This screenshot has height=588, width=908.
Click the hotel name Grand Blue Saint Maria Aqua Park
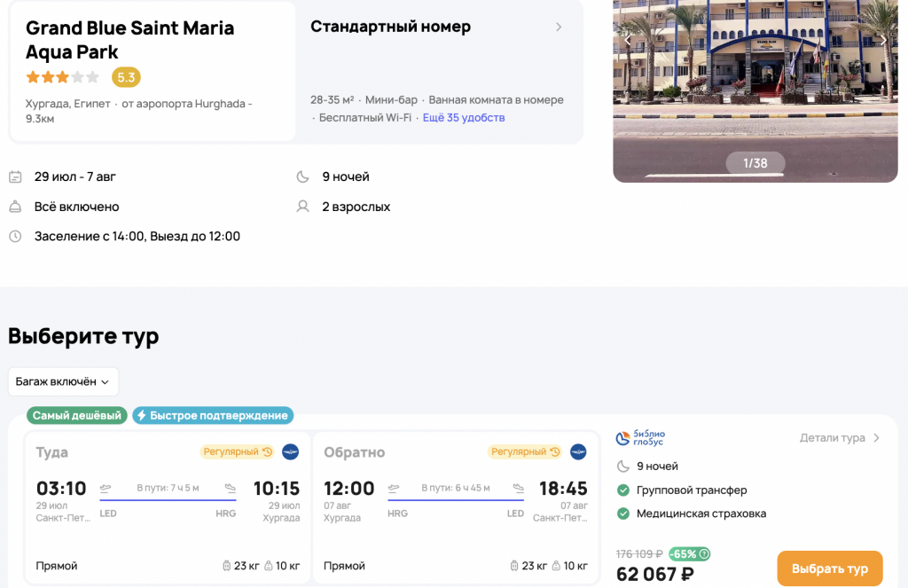(129, 40)
